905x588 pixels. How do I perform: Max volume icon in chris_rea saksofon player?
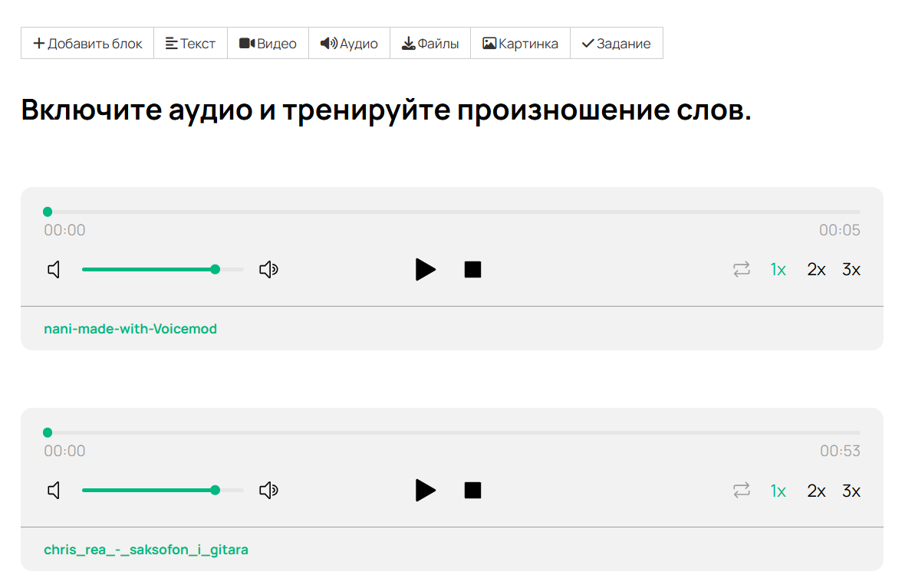(268, 491)
